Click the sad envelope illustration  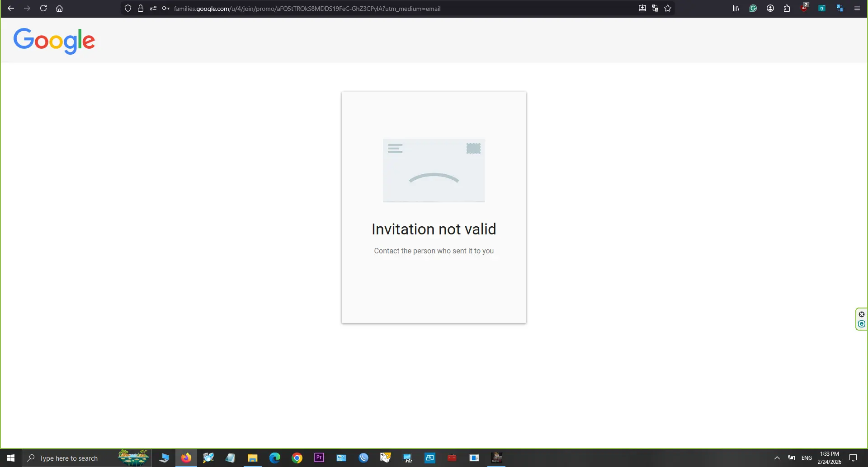(x=434, y=170)
